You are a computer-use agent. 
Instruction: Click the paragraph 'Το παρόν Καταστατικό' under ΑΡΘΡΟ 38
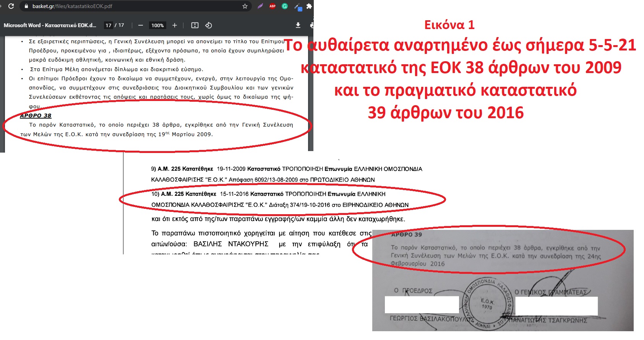[157, 129]
